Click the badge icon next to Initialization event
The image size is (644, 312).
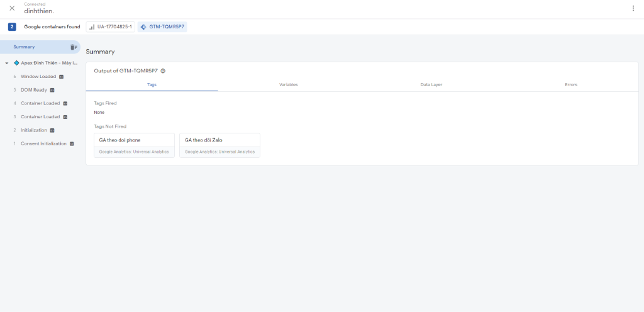(x=52, y=130)
